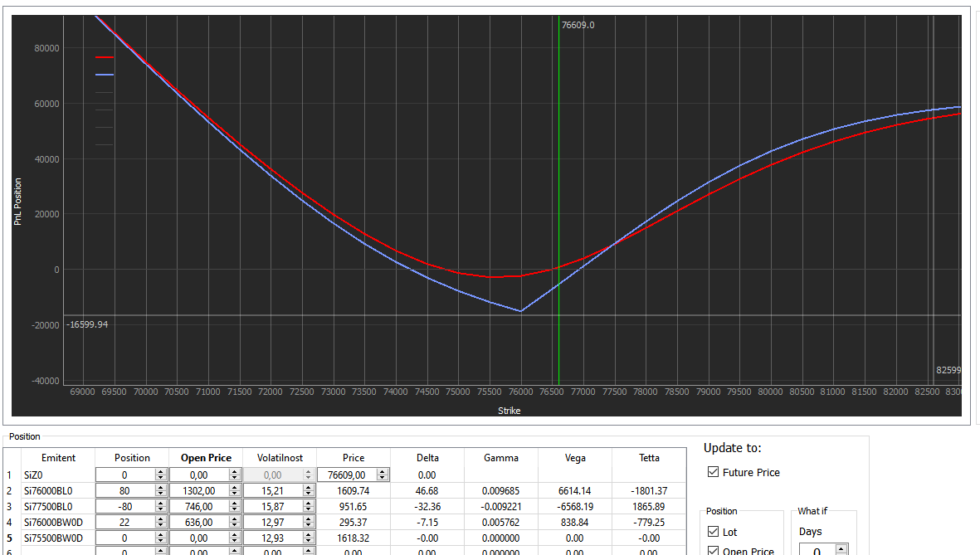
Task: Click the Gamma column header
Action: click(x=500, y=457)
